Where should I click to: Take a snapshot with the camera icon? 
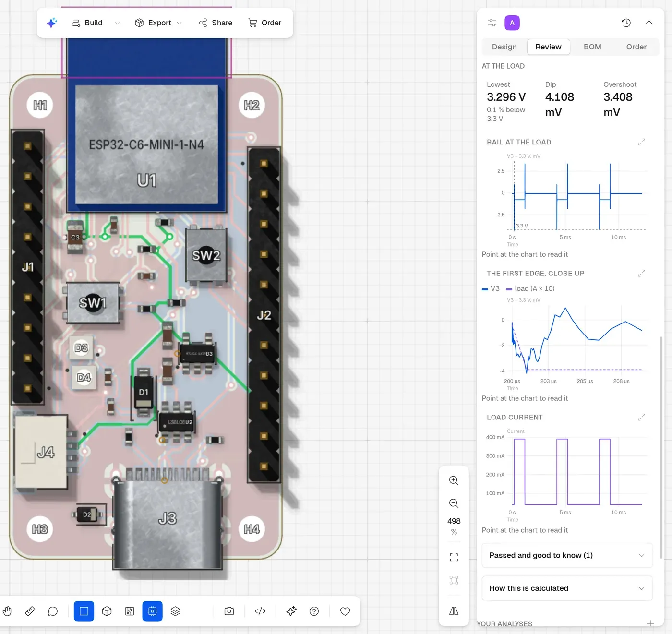pos(229,611)
